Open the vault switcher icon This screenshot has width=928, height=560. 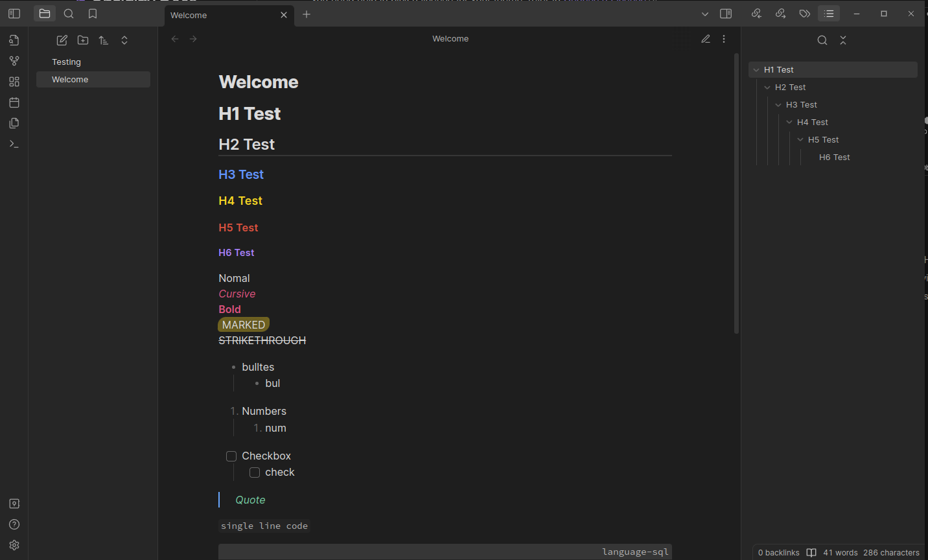pos(14,504)
